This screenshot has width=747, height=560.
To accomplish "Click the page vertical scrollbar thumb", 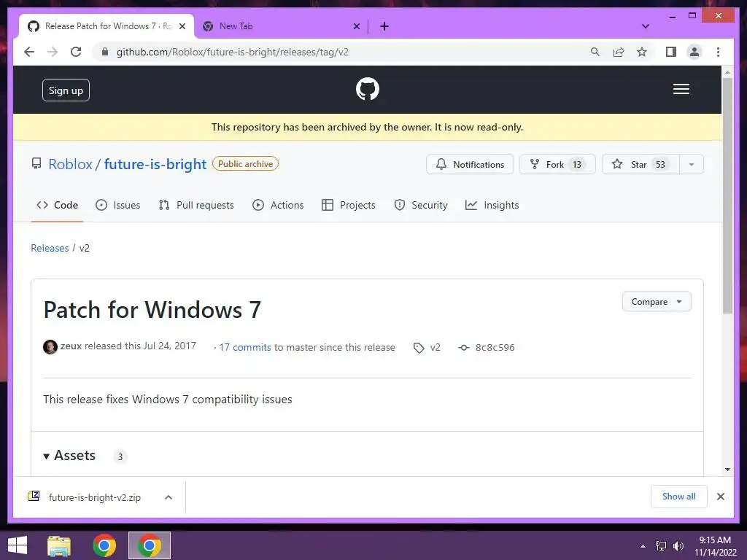I will point(727,195).
